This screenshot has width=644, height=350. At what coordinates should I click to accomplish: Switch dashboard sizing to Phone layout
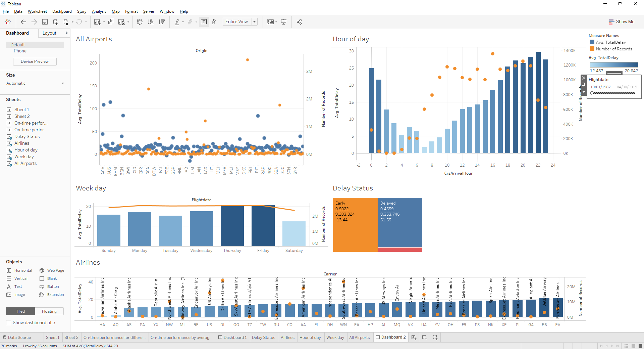20,51
